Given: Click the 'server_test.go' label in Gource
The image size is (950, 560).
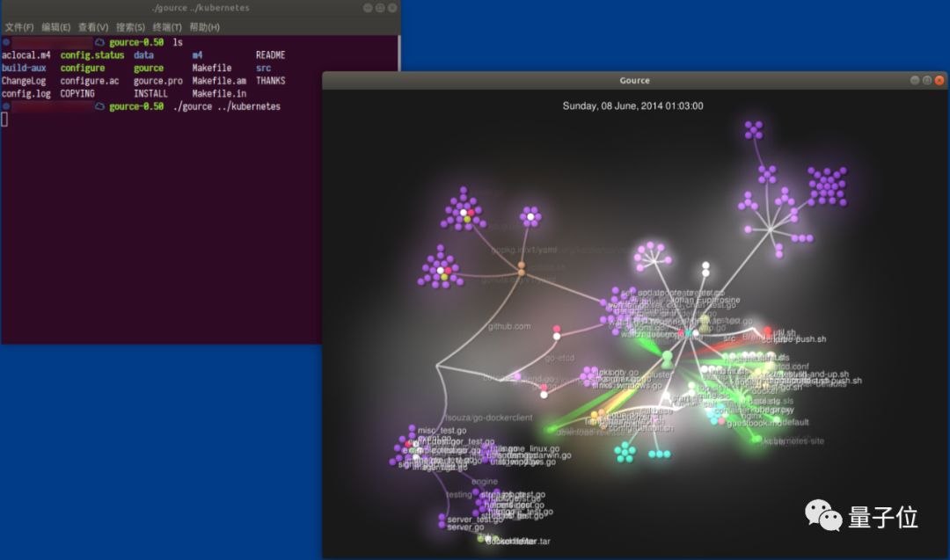Looking at the screenshot, I should [475, 520].
